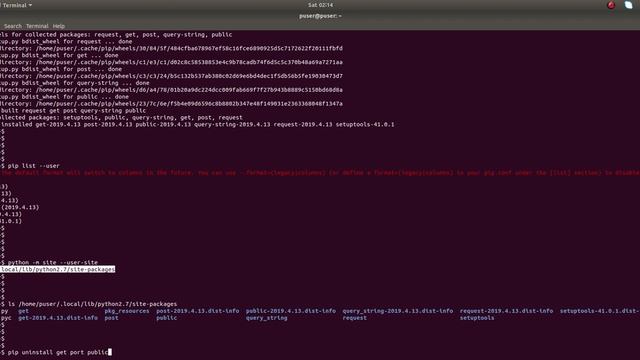Click the command text 'pip list --user'
The image size is (640, 360).
[x=33, y=166]
